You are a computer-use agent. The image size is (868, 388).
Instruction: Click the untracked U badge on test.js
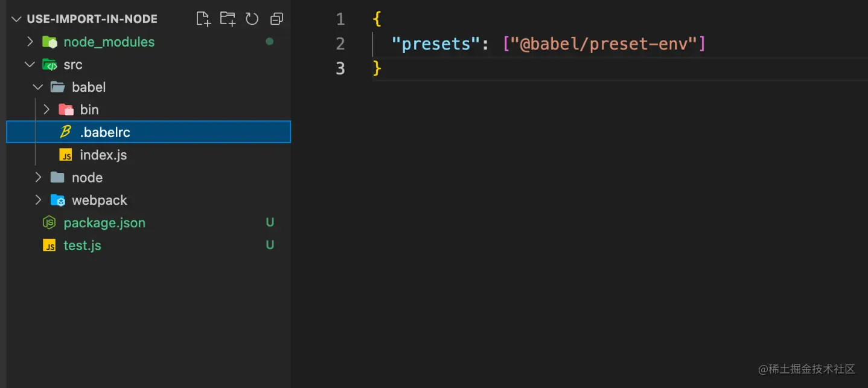pyautogui.click(x=270, y=245)
